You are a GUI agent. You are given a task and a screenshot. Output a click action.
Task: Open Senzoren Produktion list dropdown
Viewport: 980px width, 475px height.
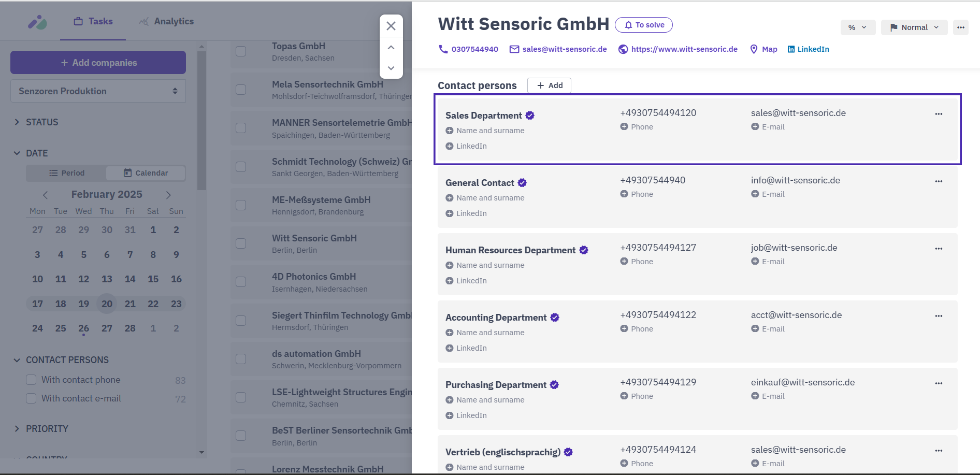click(98, 91)
